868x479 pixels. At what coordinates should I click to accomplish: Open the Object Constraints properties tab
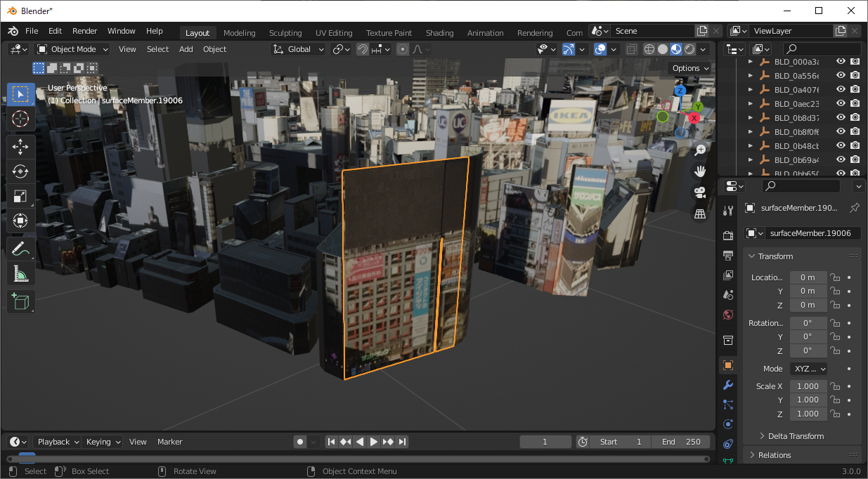click(x=728, y=444)
